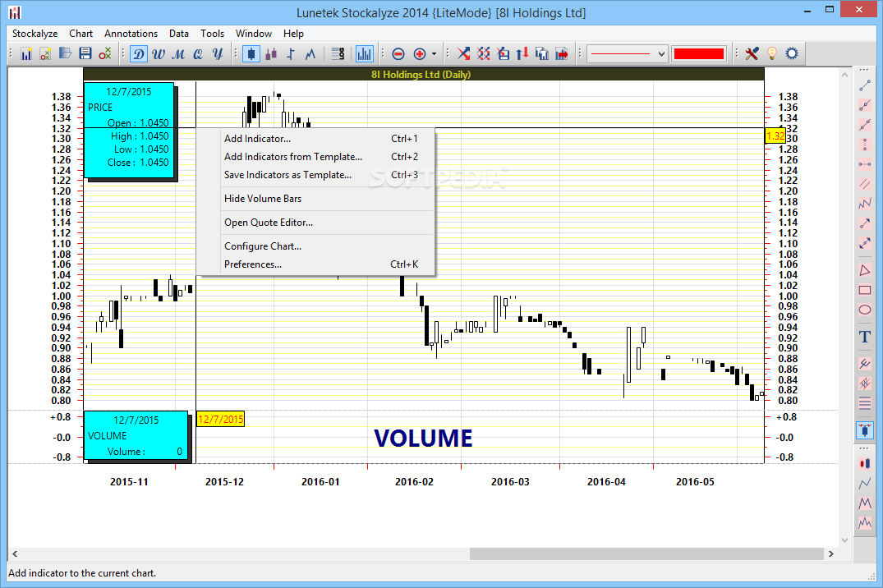Toggle logarithmic scale (LOG) icon
This screenshot has height=588, width=883.
(338, 54)
